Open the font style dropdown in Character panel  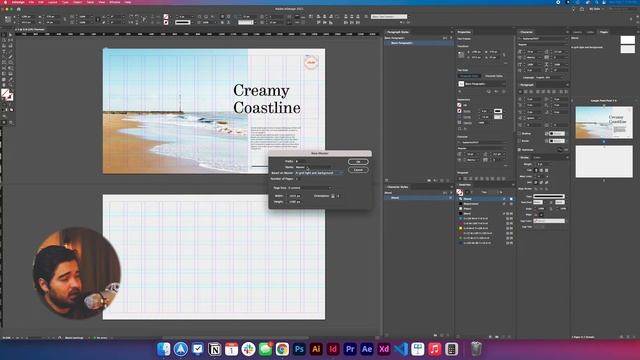pos(543,44)
